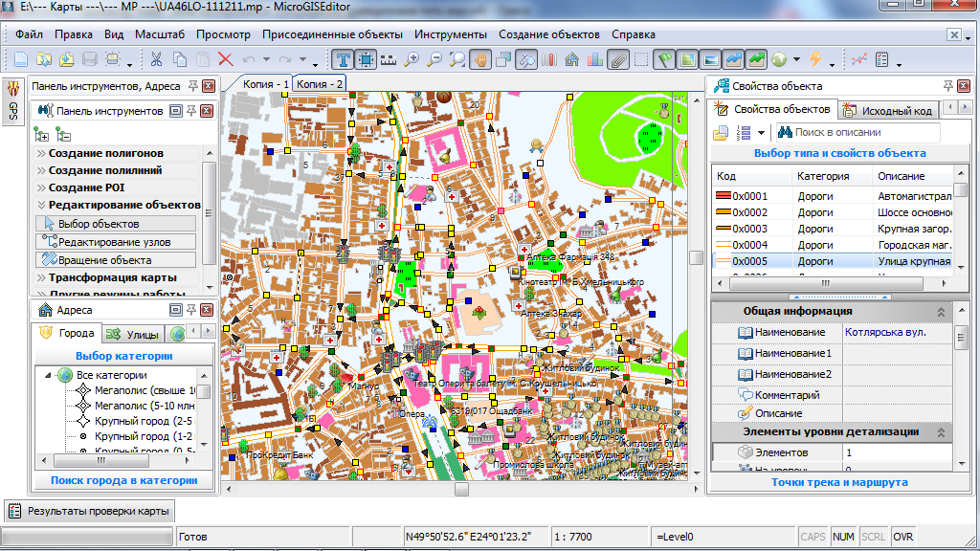Click the Поиск в описании search field
This screenshot has width=980, height=551.
tap(857, 132)
